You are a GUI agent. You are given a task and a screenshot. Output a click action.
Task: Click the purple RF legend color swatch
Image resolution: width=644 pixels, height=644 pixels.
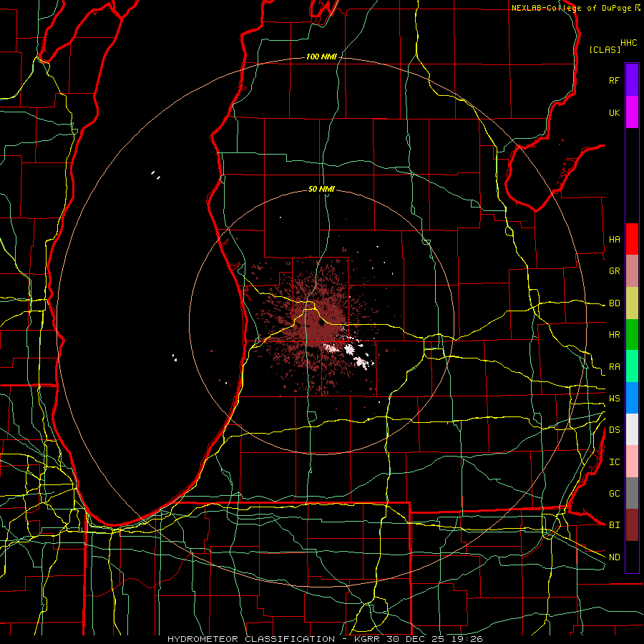pos(632,79)
